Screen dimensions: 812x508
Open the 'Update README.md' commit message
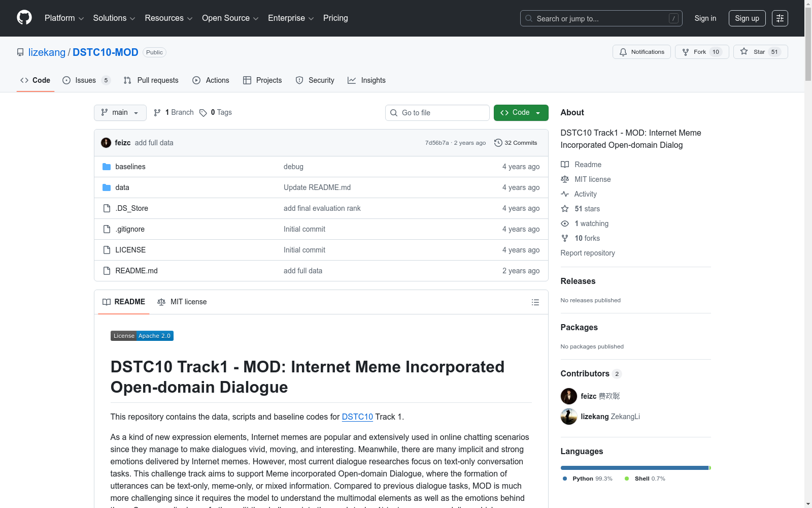coord(317,187)
